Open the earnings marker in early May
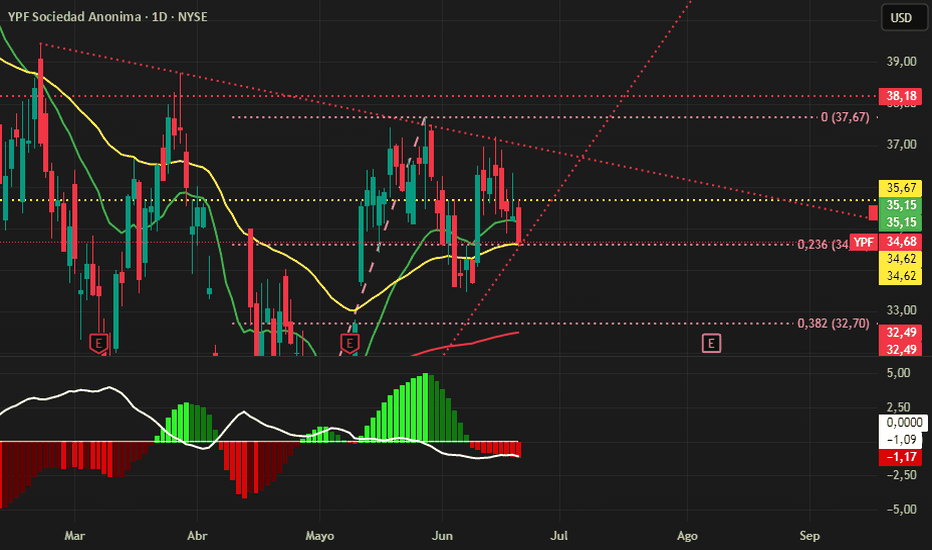Viewport: 932px width, 550px height. coord(350,343)
